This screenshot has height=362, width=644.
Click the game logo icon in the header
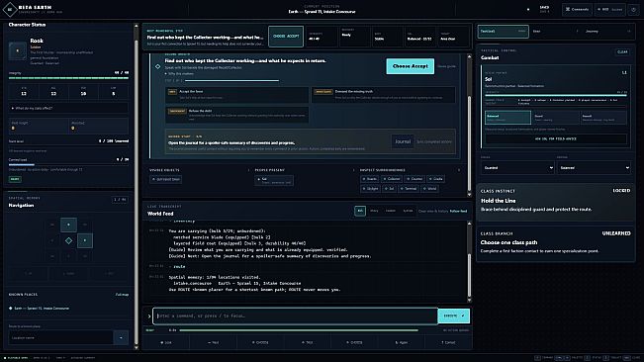tap(10, 9)
